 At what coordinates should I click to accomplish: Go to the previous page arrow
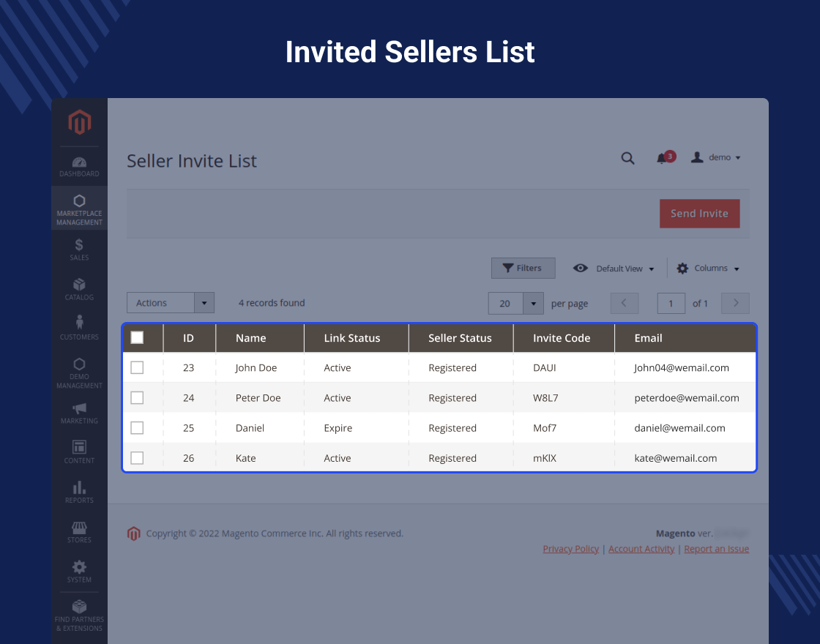click(625, 303)
